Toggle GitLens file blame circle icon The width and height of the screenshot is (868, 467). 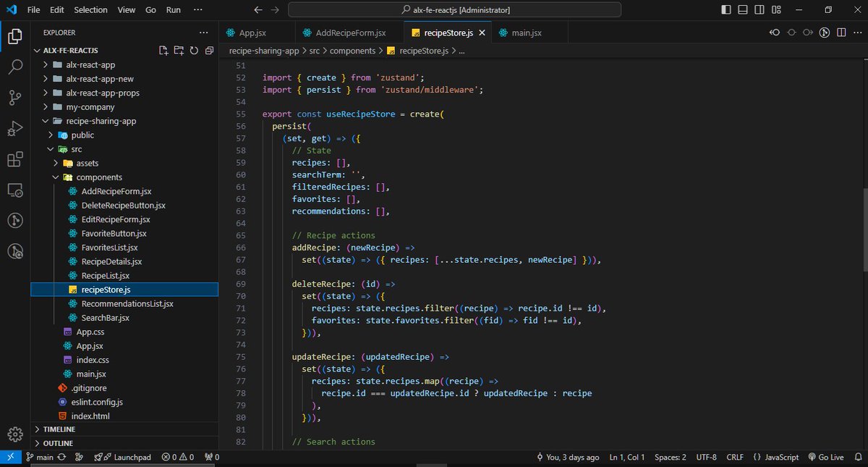791,33
